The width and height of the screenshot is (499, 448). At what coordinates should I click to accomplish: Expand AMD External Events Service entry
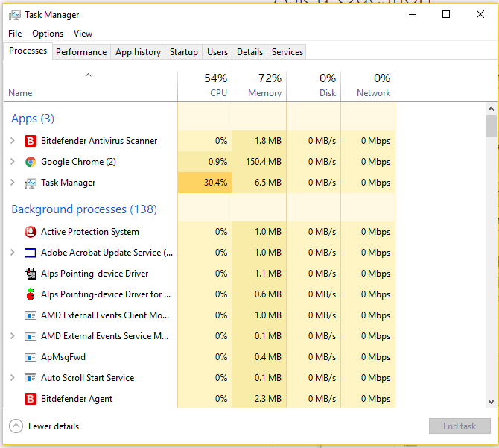click(13, 336)
